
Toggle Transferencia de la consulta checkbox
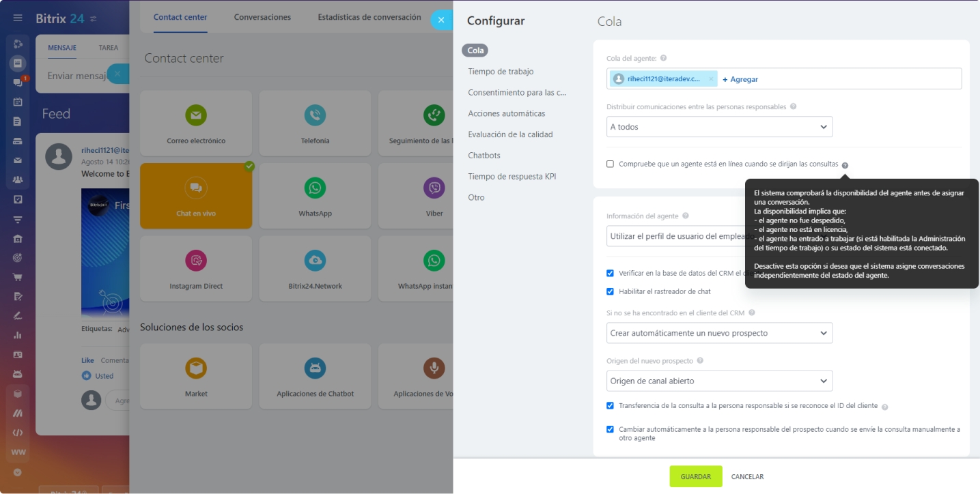(611, 405)
